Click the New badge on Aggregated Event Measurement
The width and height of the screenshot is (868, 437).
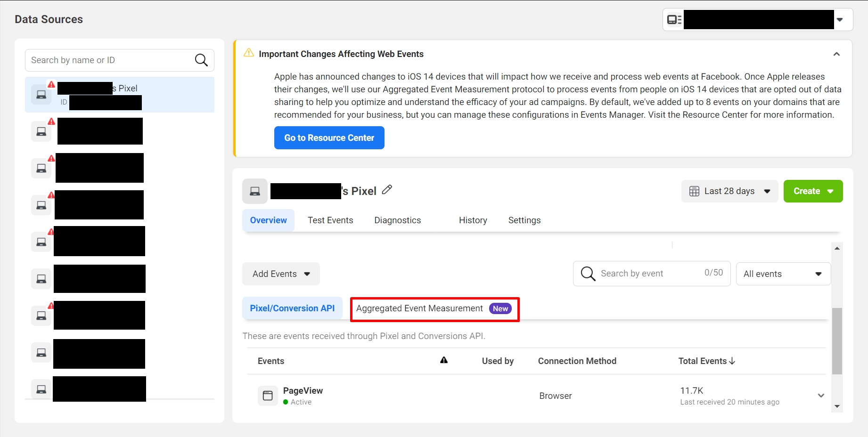500,308
